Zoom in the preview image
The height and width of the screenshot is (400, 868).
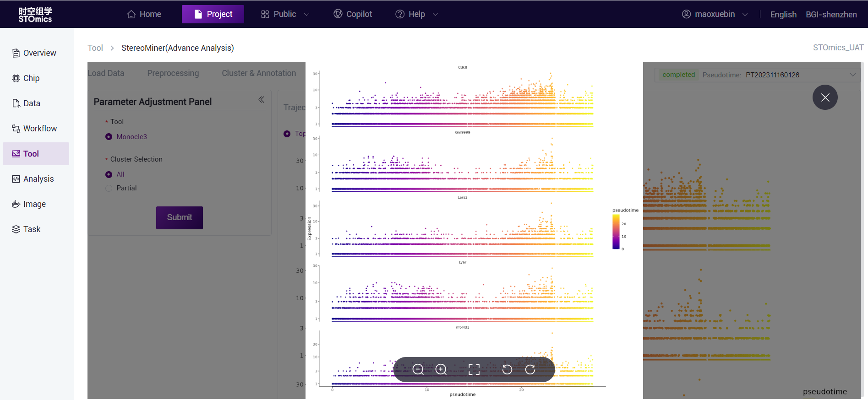tap(441, 369)
